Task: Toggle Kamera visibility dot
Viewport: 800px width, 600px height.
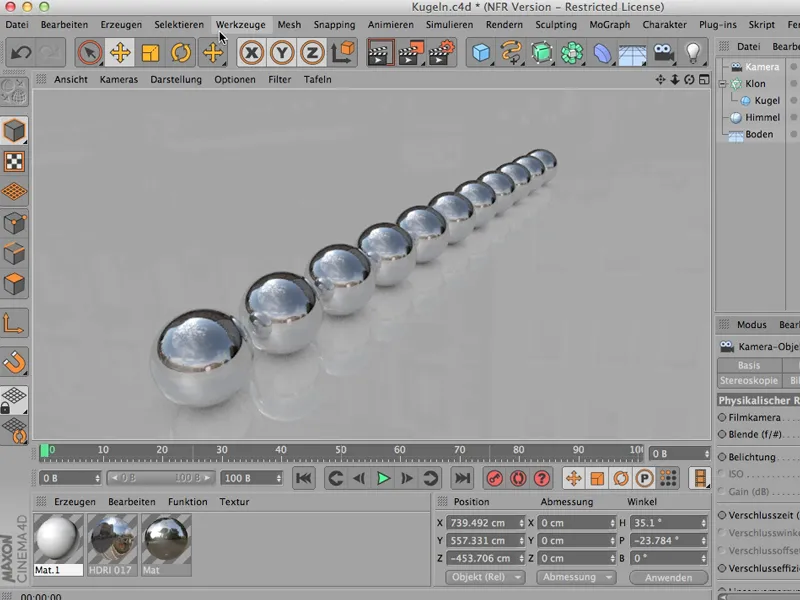Action: tap(793, 67)
